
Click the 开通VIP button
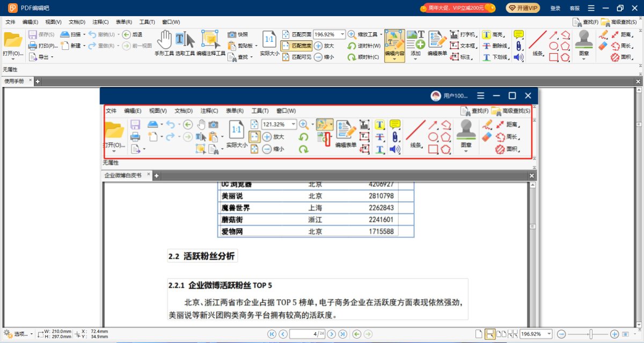coord(523,8)
